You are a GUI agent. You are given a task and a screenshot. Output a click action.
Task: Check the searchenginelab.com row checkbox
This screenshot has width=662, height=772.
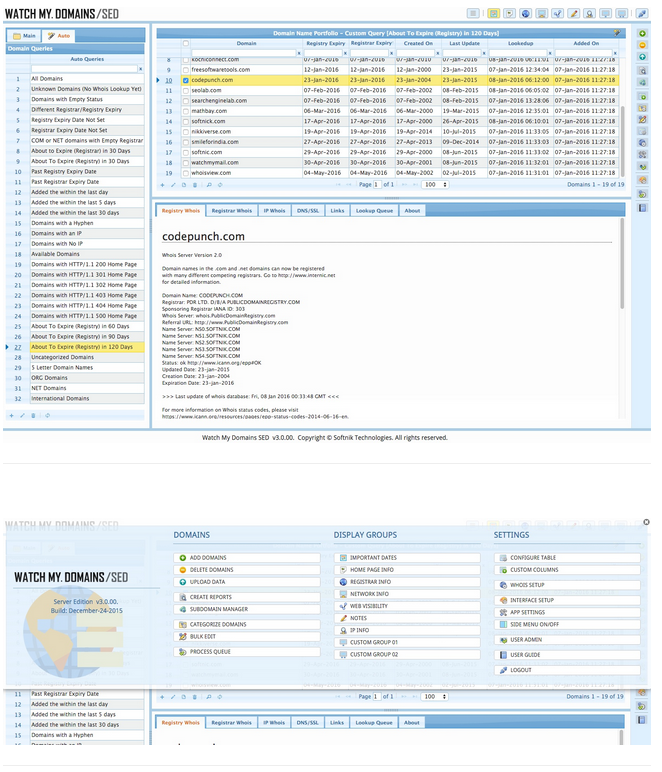pos(186,101)
